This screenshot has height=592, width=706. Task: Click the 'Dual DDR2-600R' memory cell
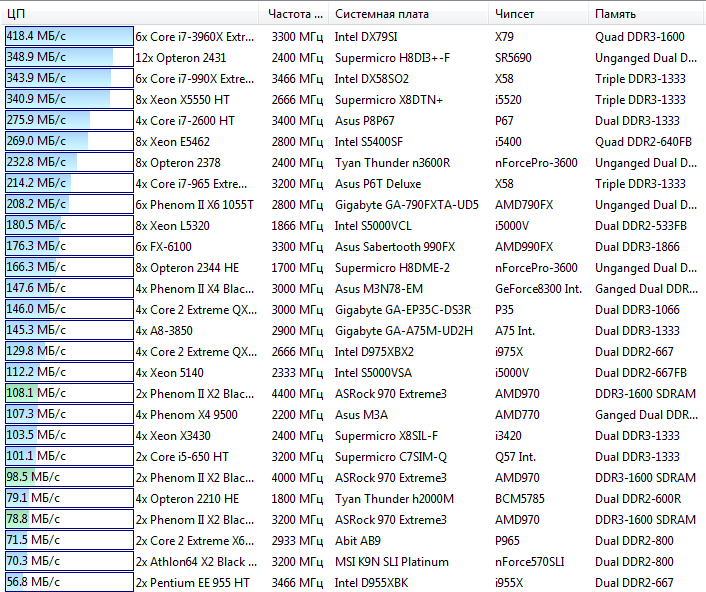tap(638, 499)
